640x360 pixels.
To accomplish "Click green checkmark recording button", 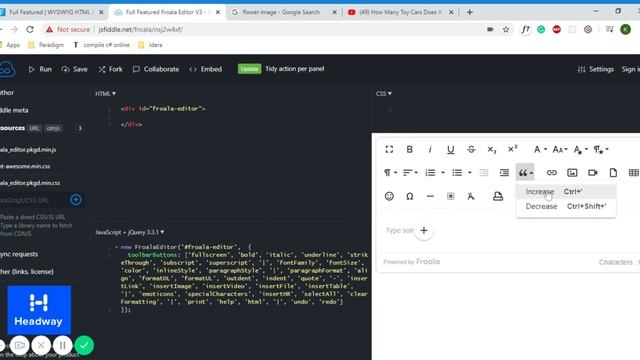I will pos(84,345).
